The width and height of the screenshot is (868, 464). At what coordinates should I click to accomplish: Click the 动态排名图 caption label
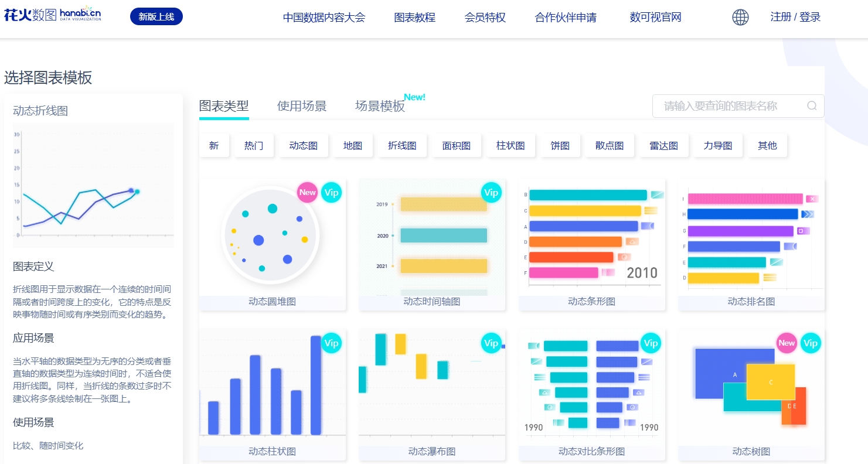[x=751, y=302]
